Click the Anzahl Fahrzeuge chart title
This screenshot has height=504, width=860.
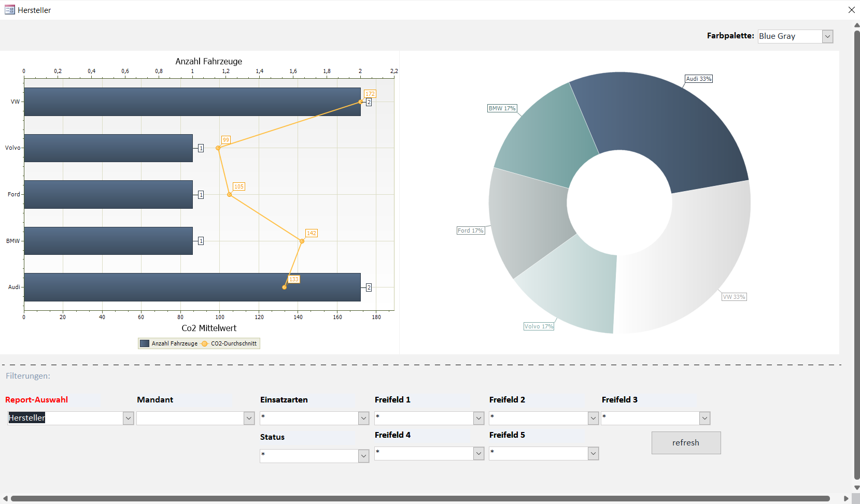pos(209,61)
